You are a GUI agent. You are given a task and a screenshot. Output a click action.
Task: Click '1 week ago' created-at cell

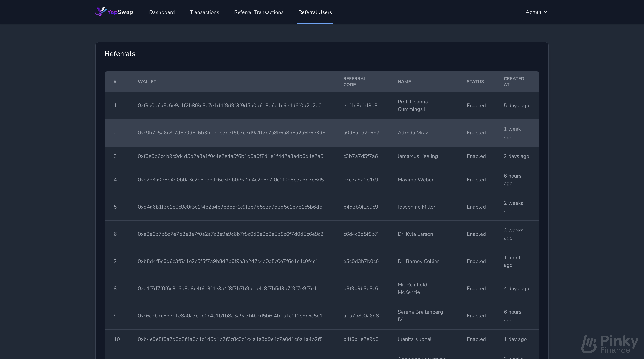click(x=512, y=133)
